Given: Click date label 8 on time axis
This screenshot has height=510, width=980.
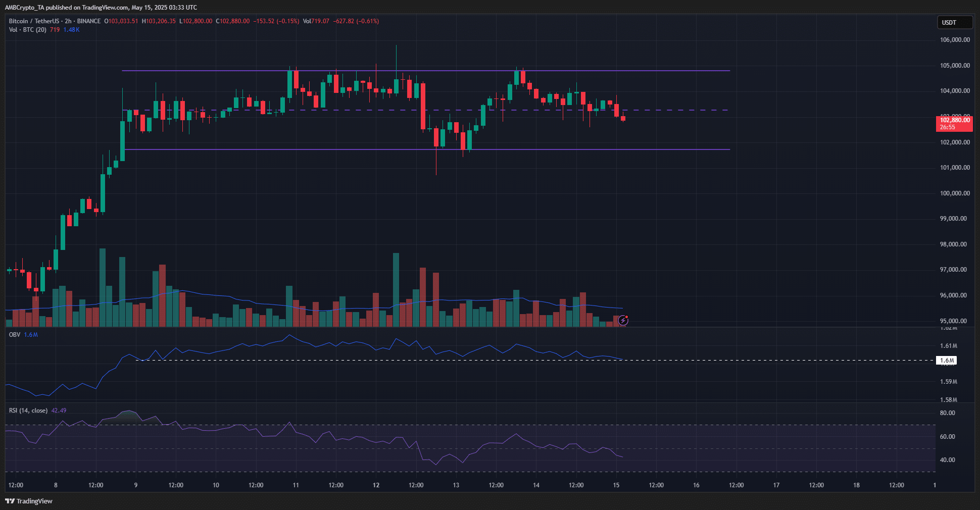Looking at the screenshot, I should click(56, 485).
